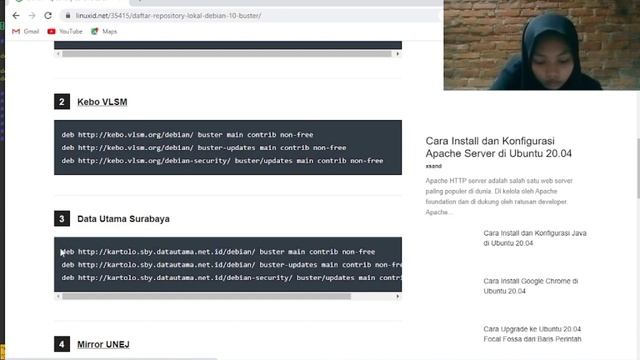Open Cara Install Google Chrome di Ubuntu article
Image resolution: width=640 pixels, height=360 pixels.
coord(531,286)
